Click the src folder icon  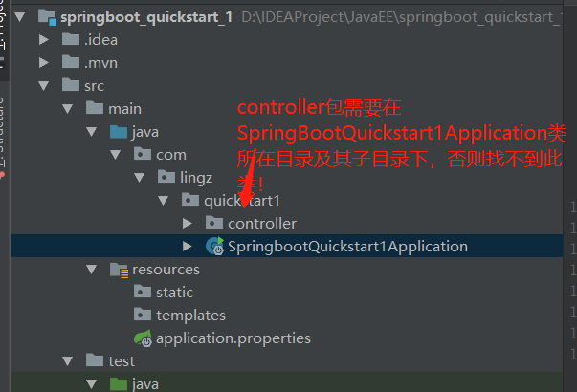pos(71,84)
